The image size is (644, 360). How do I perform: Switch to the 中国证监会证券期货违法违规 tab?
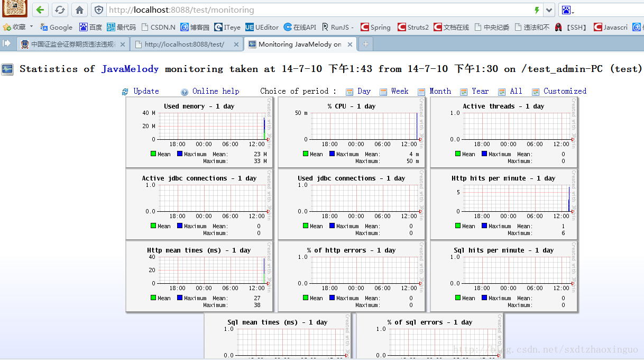(x=73, y=44)
